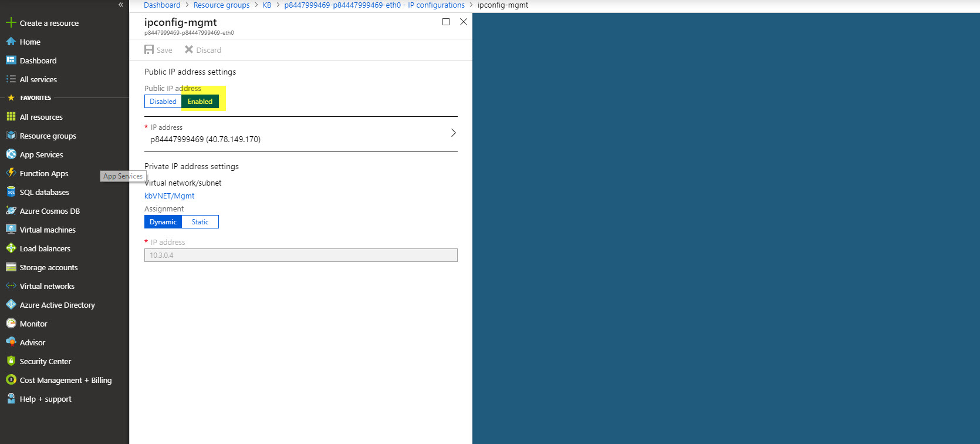Close the ipconfig-mgmt blade
The image size is (980, 444).
(464, 22)
